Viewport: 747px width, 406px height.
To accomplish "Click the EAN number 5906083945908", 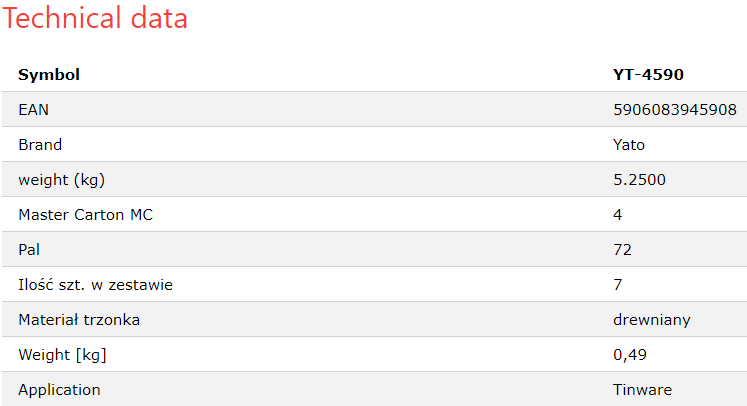I will [675, 110].
